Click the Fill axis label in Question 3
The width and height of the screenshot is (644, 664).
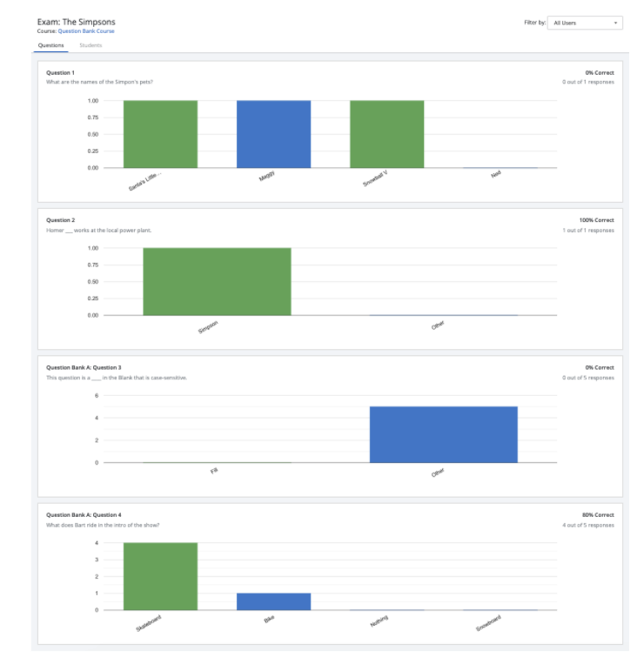click(x=214, y=470)
